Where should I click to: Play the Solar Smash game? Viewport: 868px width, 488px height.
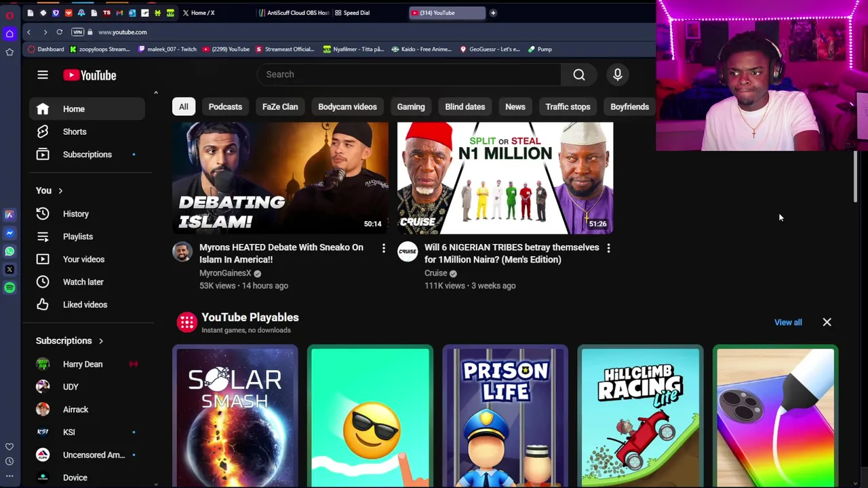pos(235,416)
